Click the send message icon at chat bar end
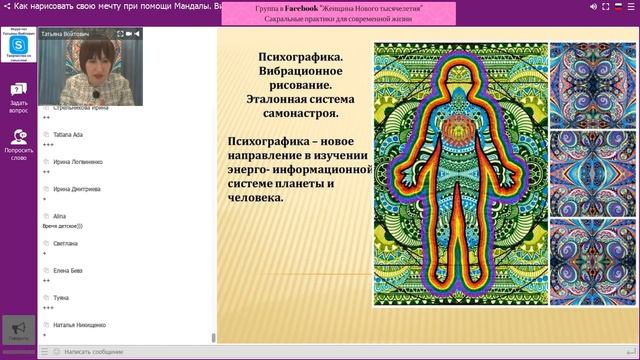The width and height of the screenshot is (640, 360). coord(631,351)
